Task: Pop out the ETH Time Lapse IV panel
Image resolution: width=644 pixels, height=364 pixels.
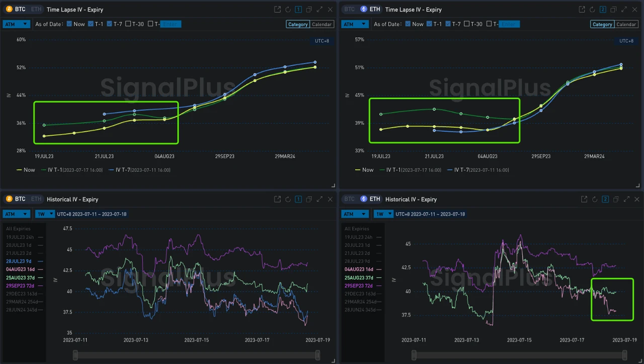Action: [582, 10]
